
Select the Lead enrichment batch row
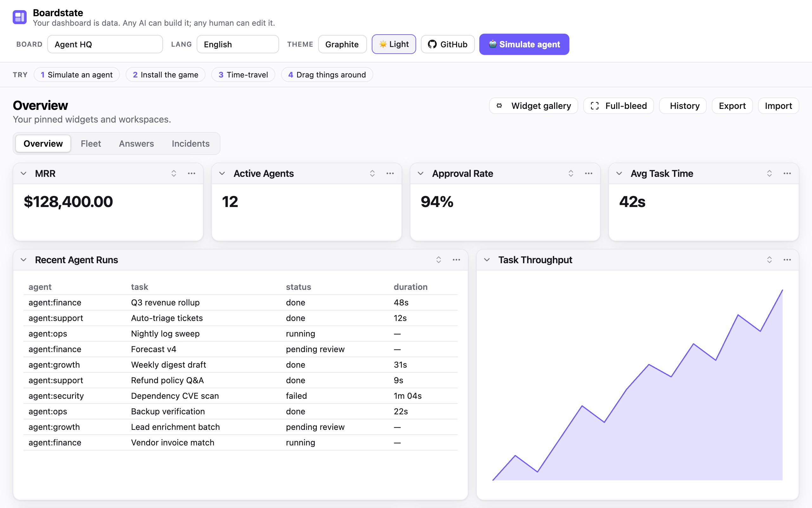point(240,427)
